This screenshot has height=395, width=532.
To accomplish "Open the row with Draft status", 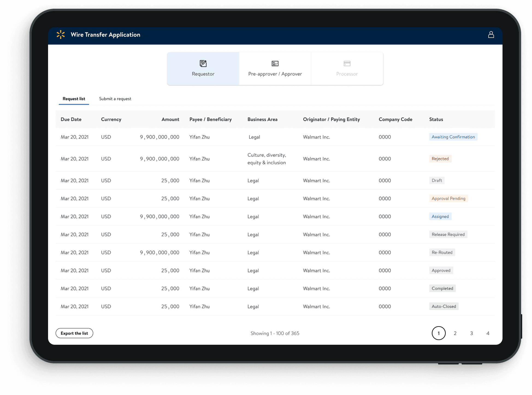I will 437,181.
